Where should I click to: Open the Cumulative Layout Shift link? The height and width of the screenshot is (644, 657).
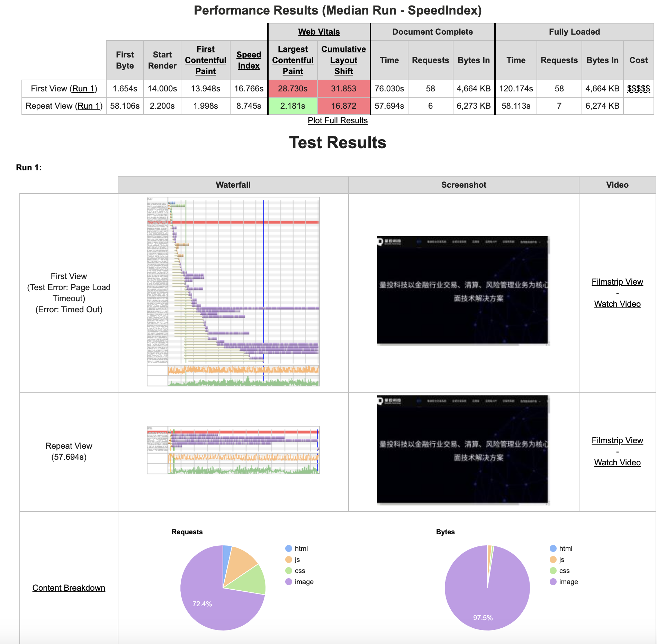pos(343,60)
